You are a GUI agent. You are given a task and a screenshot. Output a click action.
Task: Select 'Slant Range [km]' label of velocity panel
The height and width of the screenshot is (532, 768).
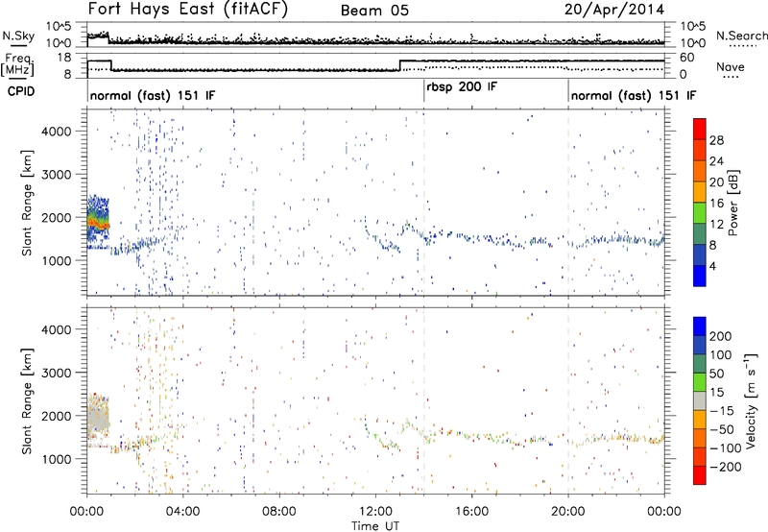coord(27,401)
